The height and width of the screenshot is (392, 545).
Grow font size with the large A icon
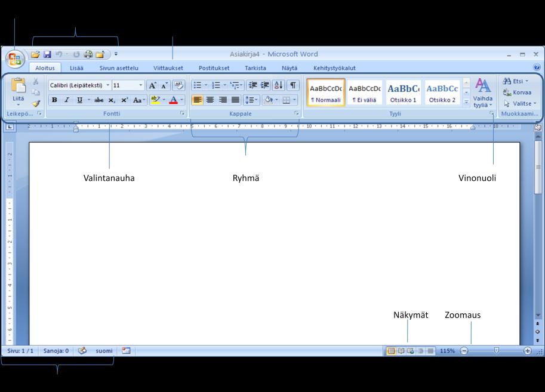152,85
